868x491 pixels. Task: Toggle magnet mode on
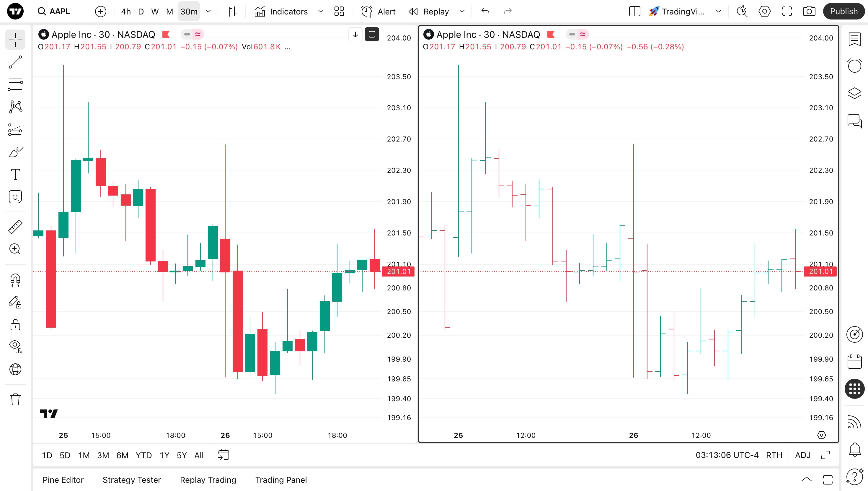click(x=15, y=279)
